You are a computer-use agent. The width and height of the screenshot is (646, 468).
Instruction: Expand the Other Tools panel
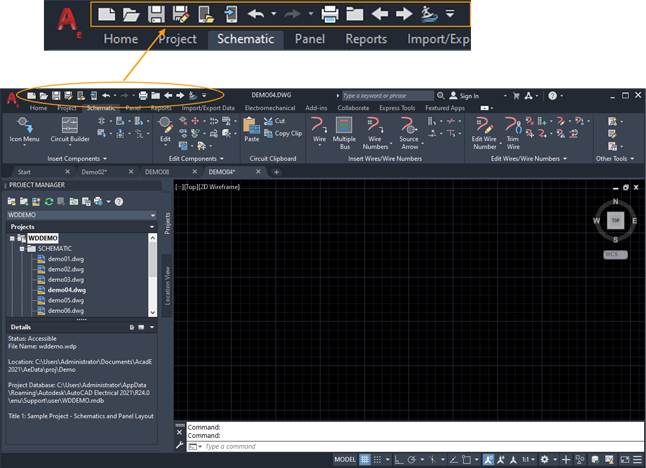coord(615,159)
